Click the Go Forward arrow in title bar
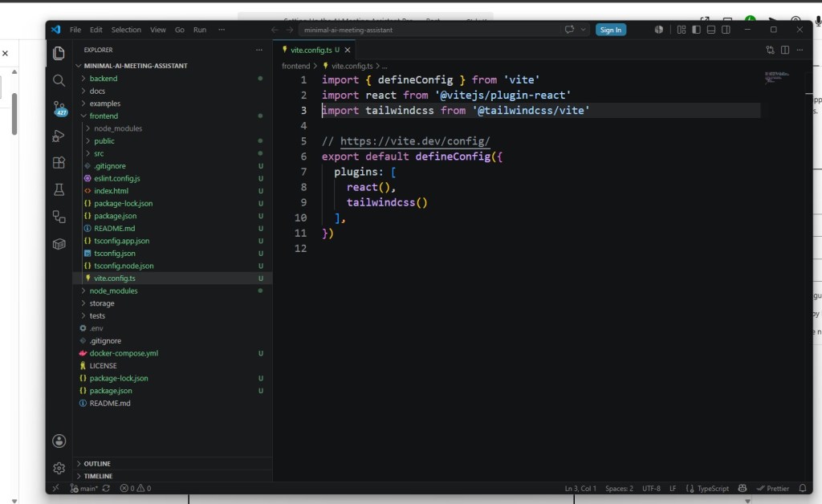The height and width of the screenshot is (504, 822). tap(289, 30)
